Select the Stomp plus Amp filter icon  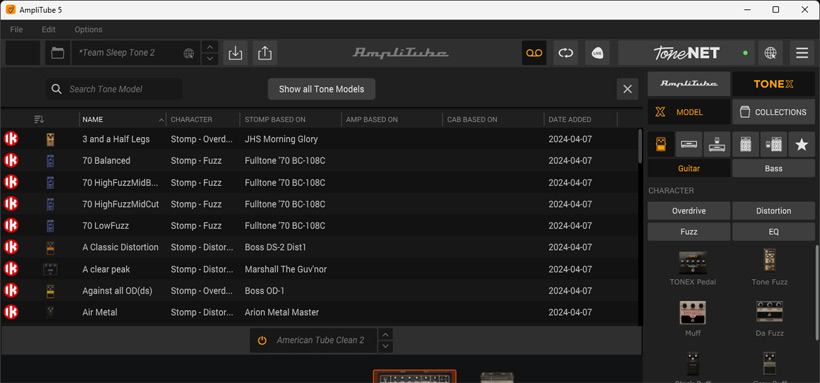coord(716,144)
